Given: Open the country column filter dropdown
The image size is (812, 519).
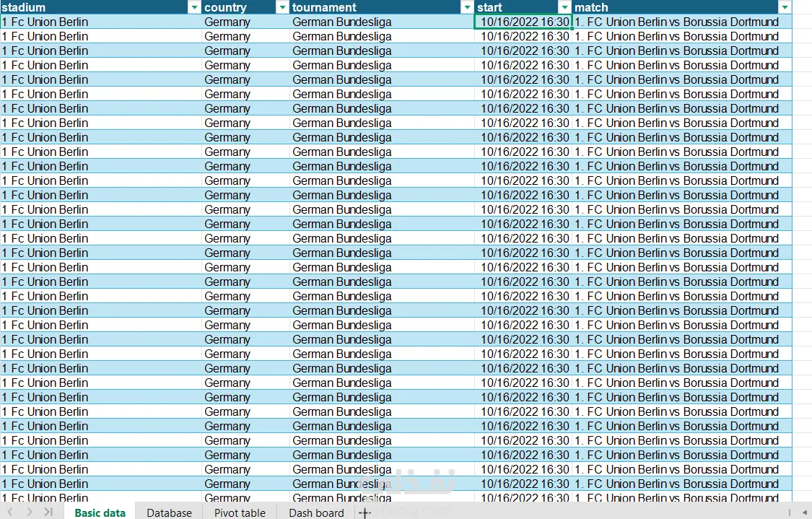Looking at the screenshot, I should (282, 7).
